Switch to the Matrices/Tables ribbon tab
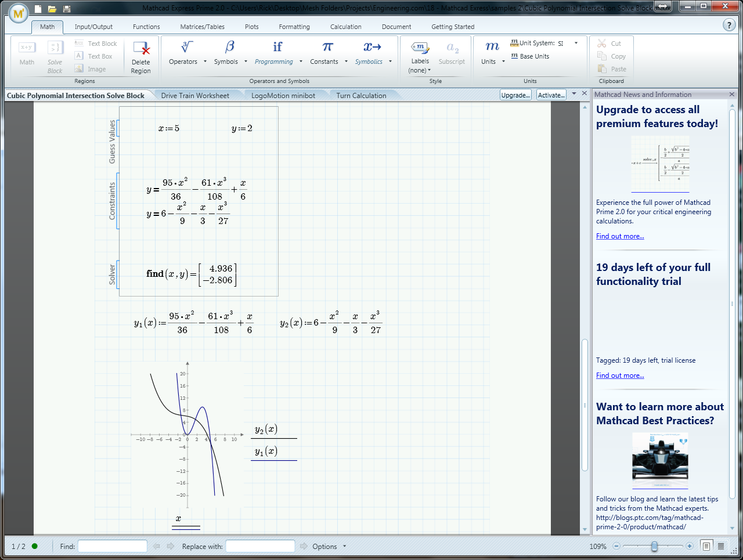Screen dimensions: 743x560 [x=202, y=27]
